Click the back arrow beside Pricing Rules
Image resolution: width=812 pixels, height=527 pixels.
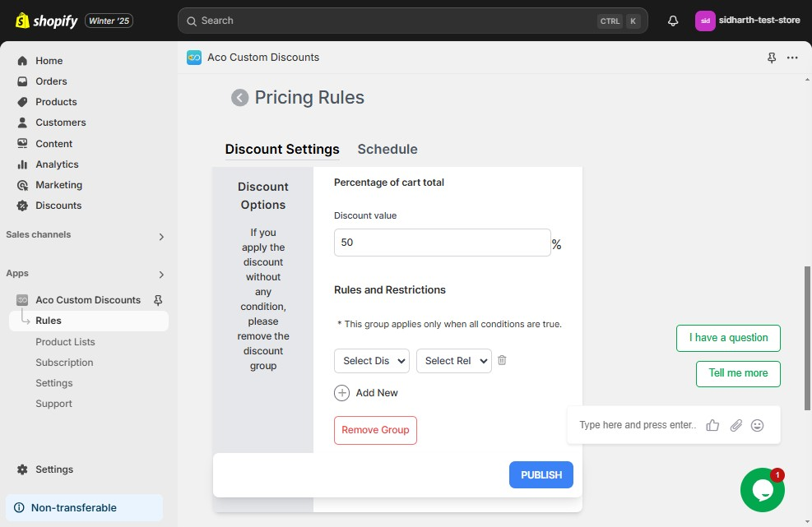pos(239,97)
